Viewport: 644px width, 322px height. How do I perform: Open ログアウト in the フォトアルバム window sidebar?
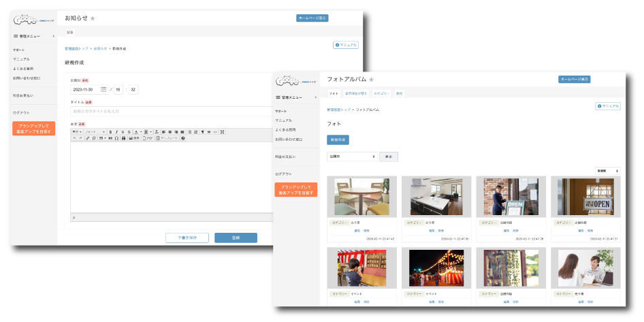coord(284,174)
